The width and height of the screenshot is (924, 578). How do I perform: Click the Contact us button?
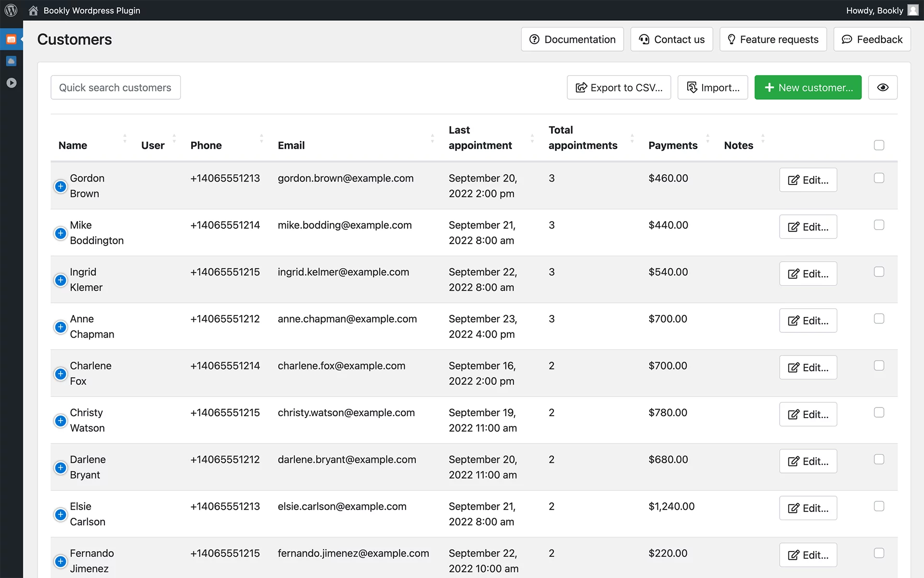[671, 39]
